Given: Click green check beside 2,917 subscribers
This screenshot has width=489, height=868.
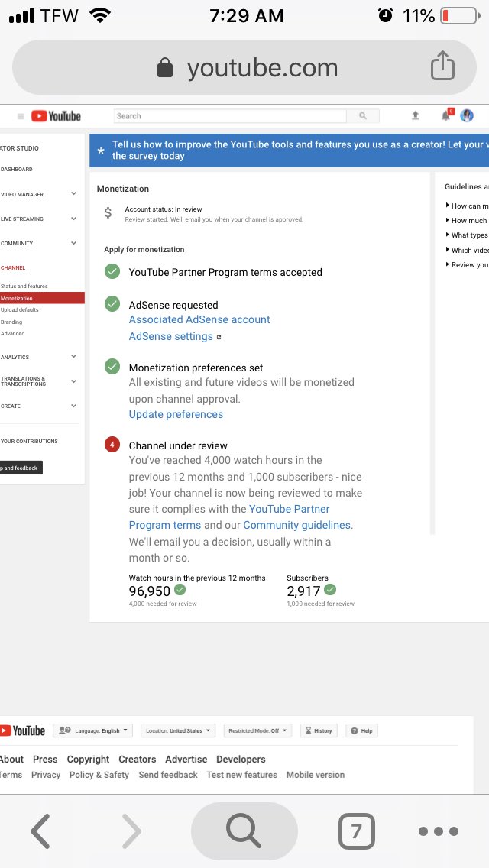Looking at the screenshot, I should (x=330, y=590).
